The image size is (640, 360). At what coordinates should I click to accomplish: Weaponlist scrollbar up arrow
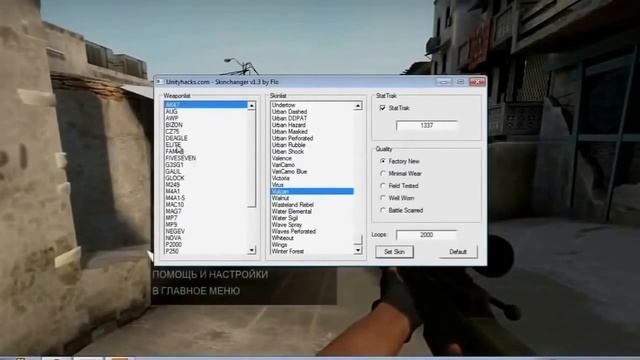pyautogui.click(x=252, y=106)
